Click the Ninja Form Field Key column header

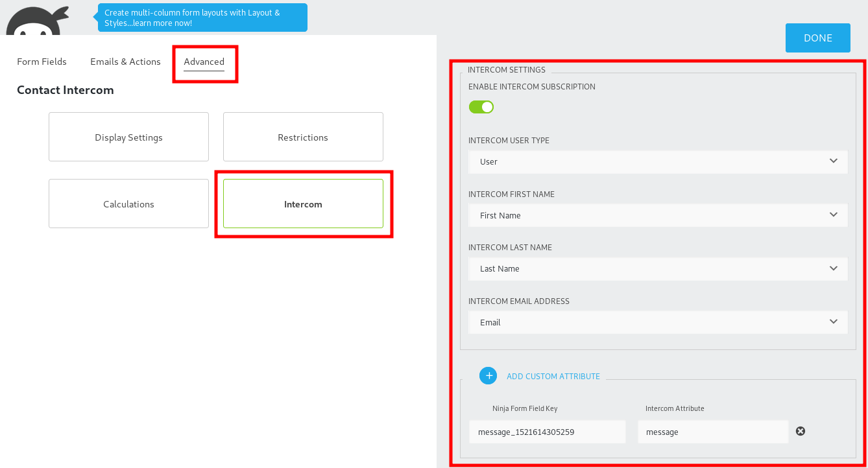[x=525, y=408]
